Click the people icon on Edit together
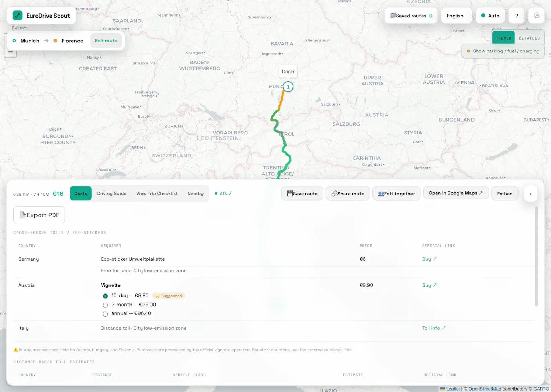This screenshot has width=551, height=392. 381,194
